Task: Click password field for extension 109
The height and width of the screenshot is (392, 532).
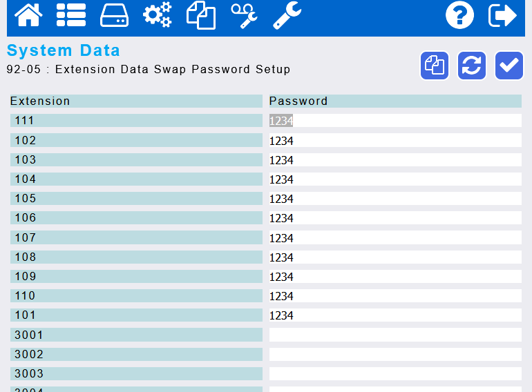Action: (395, 277)
